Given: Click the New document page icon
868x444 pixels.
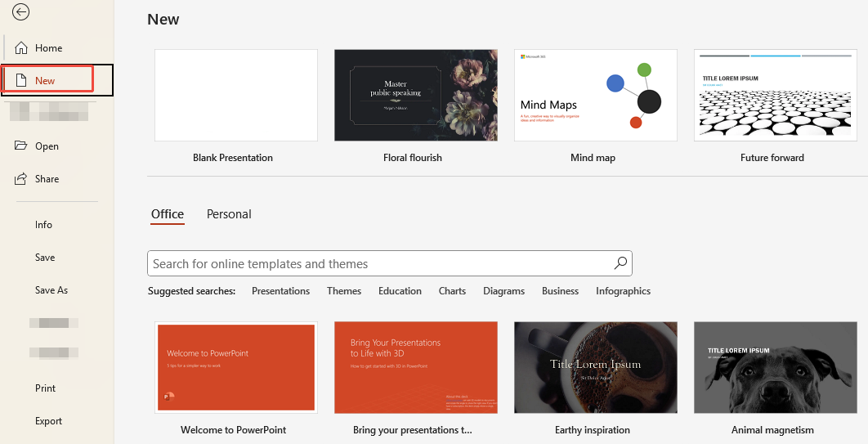Looking at the screenshot, I should point(21,80).
